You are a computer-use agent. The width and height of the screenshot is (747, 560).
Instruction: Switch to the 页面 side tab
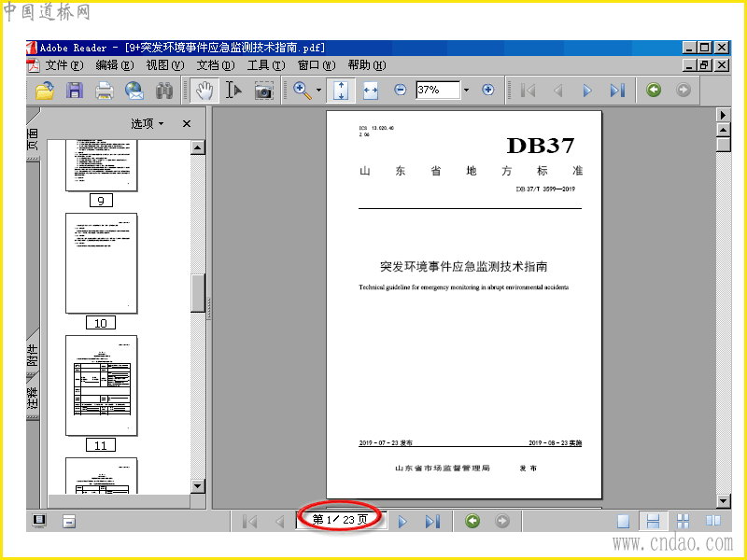coord(33,139)
